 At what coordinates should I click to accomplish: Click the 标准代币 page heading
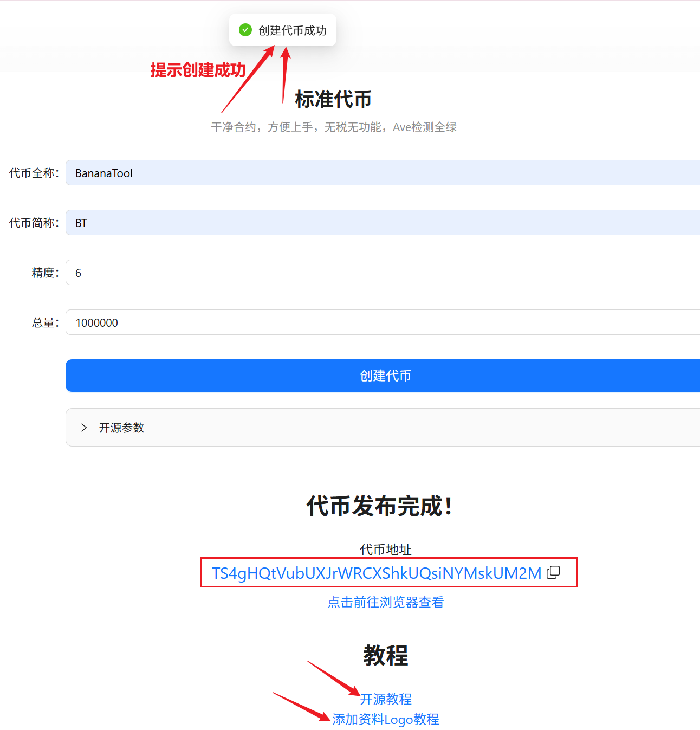[x=333, y=99]
